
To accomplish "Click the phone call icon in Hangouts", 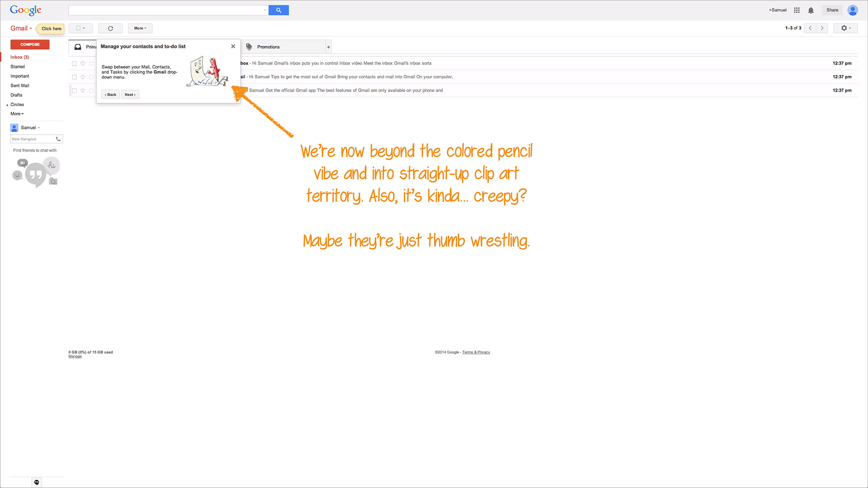I will 58,139.
